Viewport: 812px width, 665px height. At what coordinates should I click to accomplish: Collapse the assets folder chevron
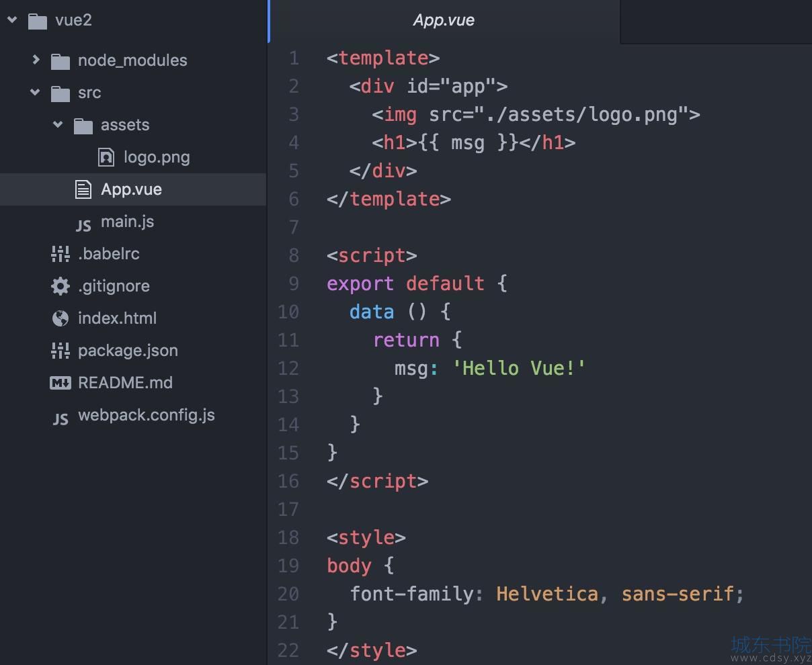[58, 125]
